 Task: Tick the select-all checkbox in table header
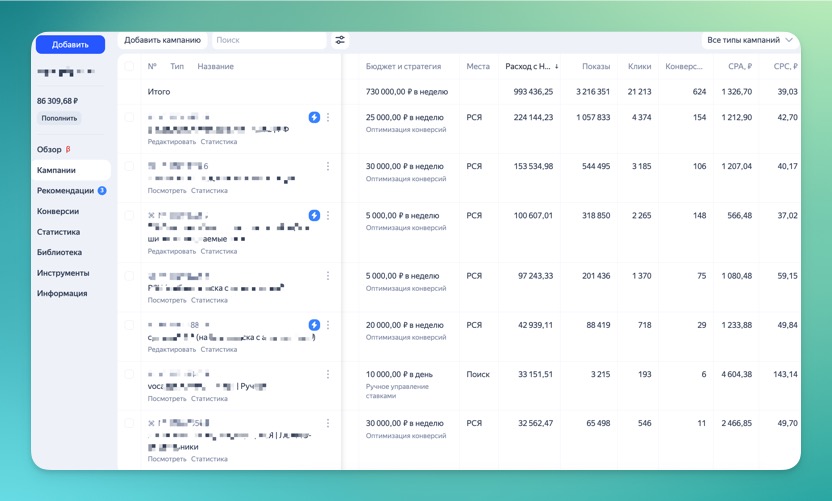click(x=129, y=67)
